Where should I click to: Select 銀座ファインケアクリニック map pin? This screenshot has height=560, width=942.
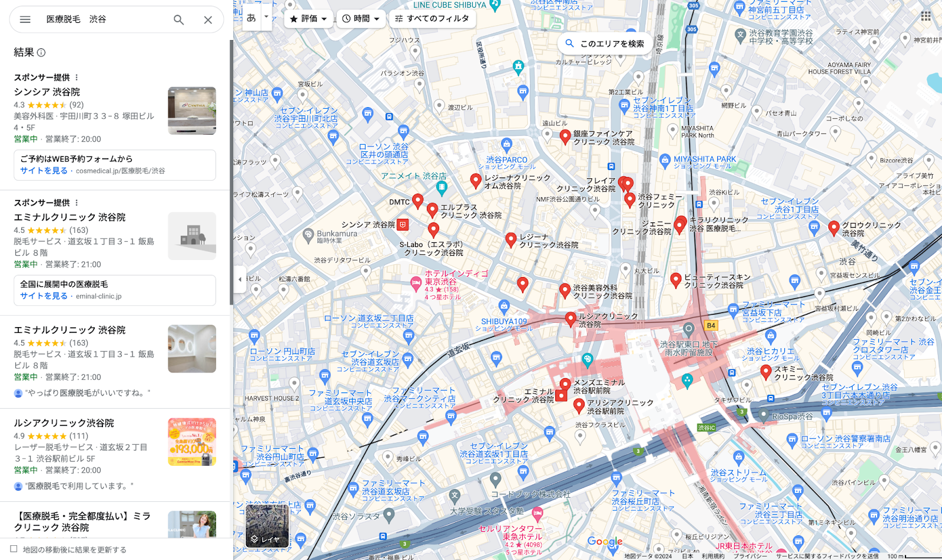[x=565, y=136]
